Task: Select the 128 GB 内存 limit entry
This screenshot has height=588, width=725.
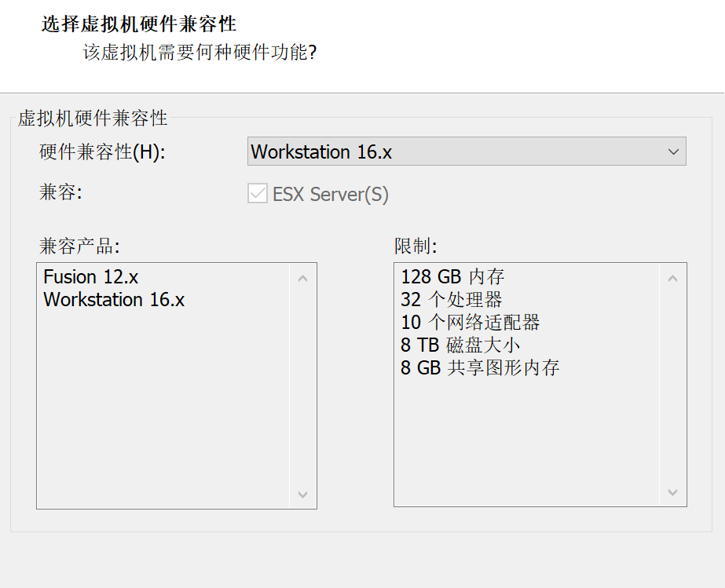Action: [452, 277]
